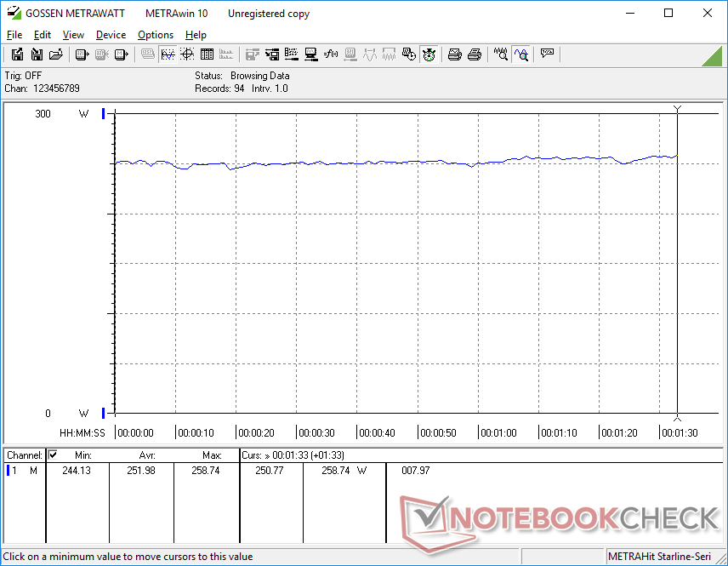Maximize the METRAwin 10 window
The image size is (728, 566).
(x=668, y=13)
